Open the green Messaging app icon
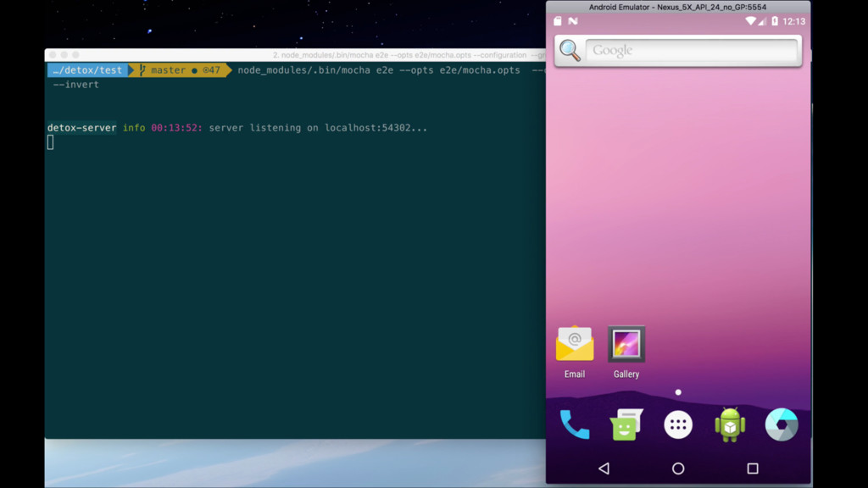 tap(626, 424)
